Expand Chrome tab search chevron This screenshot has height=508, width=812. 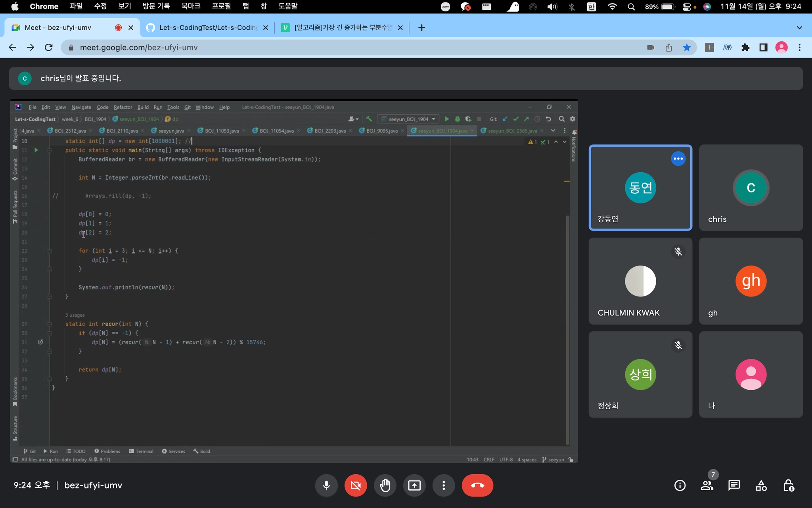(799, 27)
